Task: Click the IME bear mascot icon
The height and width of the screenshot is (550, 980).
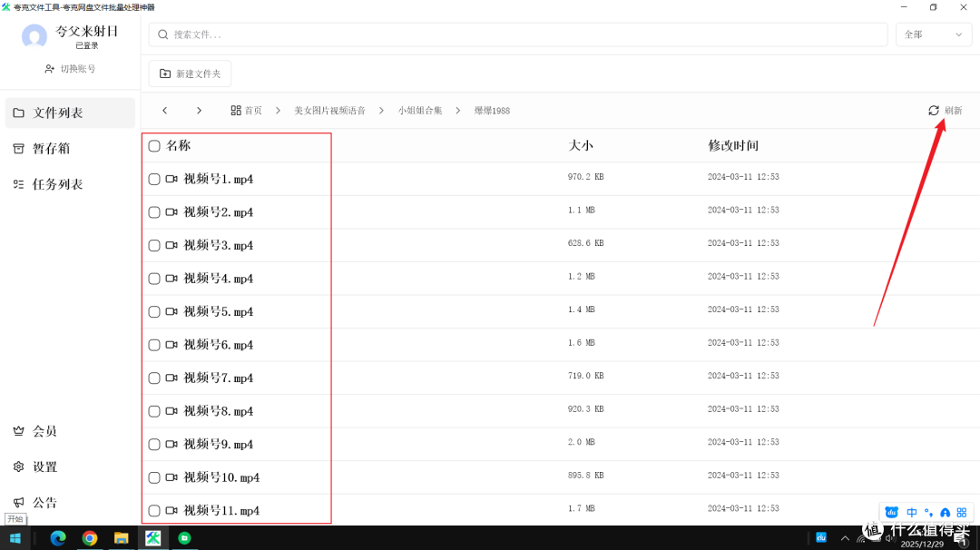Action: click(891, 513)
